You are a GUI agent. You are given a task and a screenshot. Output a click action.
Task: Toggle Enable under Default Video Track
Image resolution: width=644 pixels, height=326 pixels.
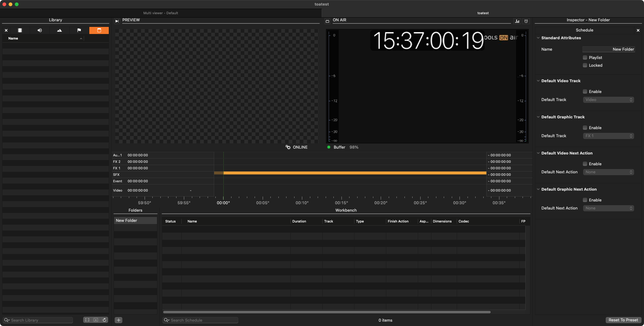tap(585, 91)
